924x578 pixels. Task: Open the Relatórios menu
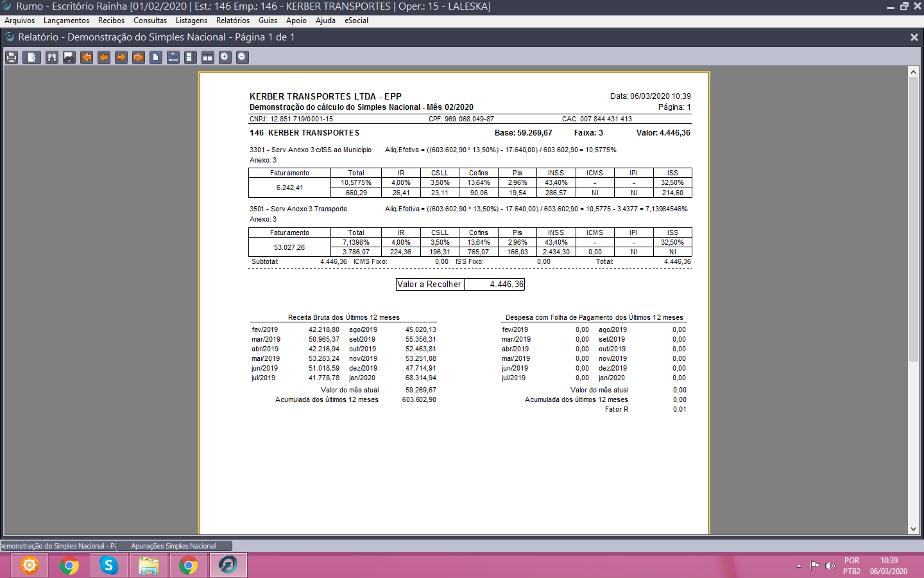[233, 21]
